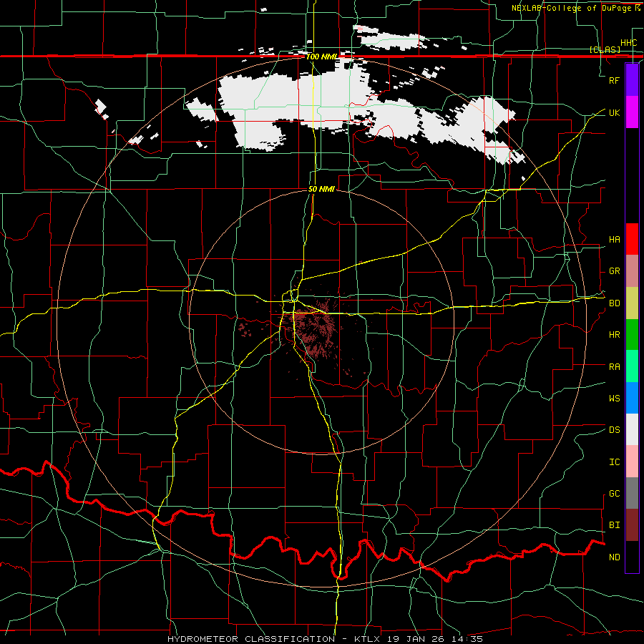Click the IC pink legend color swatch
The height and width of the screenshot is (644, 644).
tap(632, 462)
